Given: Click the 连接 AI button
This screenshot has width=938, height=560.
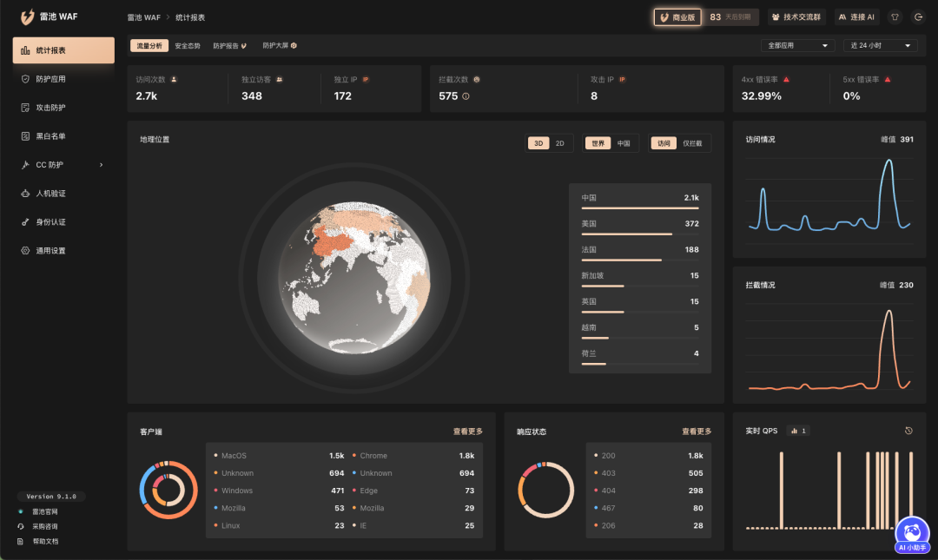Looking at the screenshot, I should pyautogui.click(x=856, y=17).
